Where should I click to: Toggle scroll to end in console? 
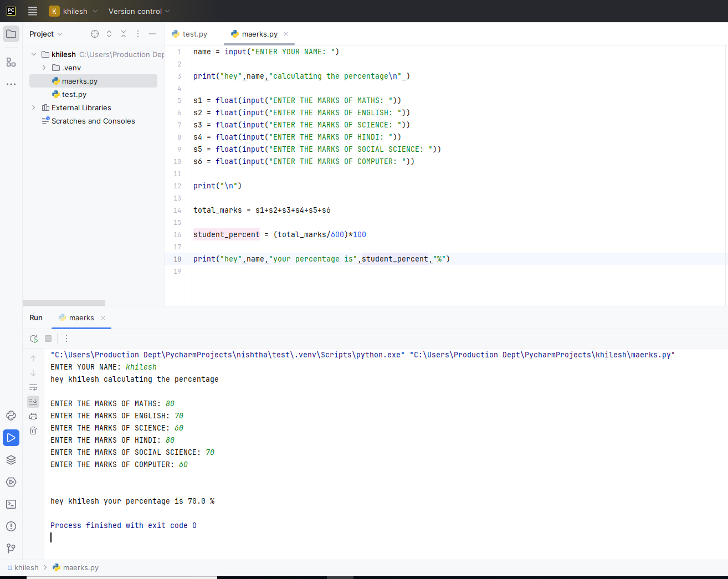tap(33, 401)
